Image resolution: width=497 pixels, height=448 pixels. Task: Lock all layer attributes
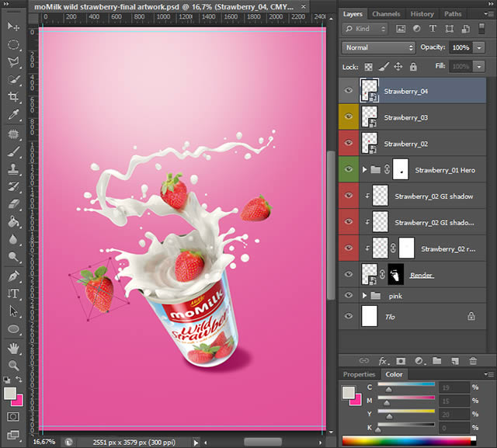413,67
